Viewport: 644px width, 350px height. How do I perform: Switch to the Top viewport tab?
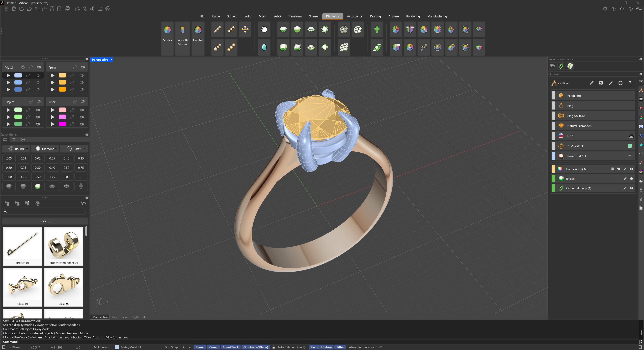[114, 317]
